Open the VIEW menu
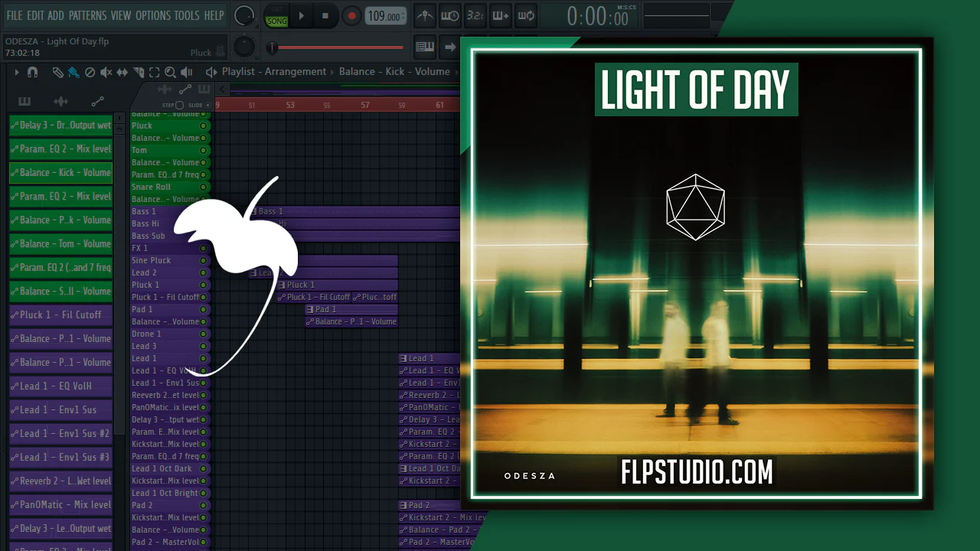This screenshot has height=551, width=980. (x=121, y=15)
